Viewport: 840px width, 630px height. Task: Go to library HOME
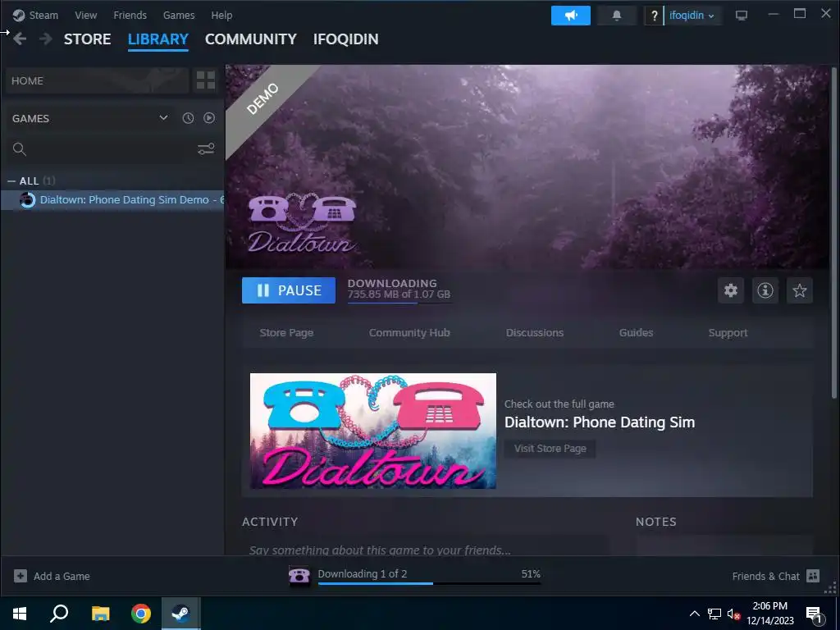(x=97, y=80)
